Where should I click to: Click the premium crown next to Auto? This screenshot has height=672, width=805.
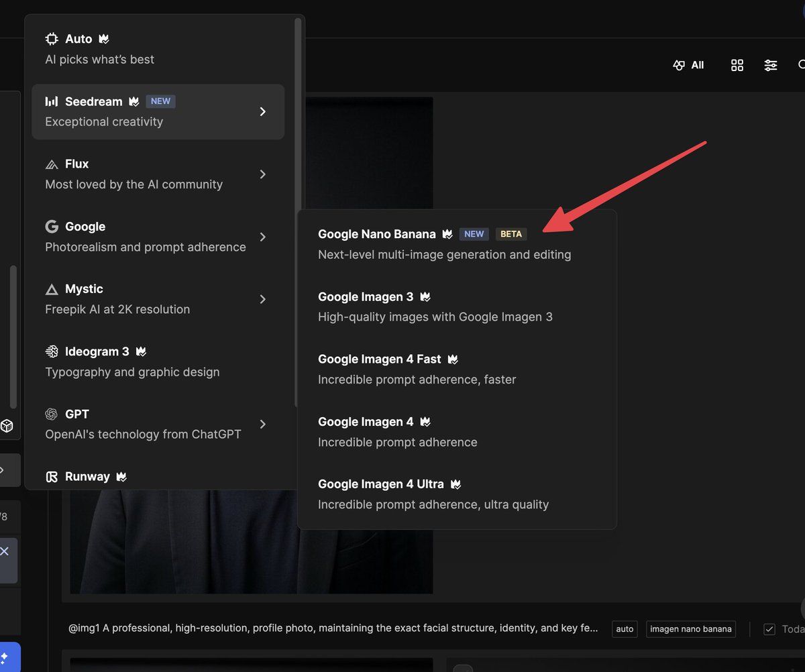tap(104, 39)
